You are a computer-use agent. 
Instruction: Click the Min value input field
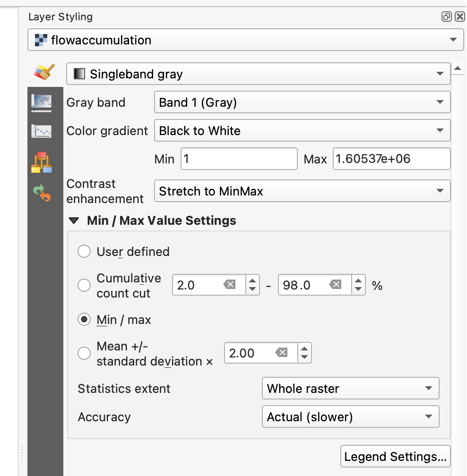click(x=239, y=159)
